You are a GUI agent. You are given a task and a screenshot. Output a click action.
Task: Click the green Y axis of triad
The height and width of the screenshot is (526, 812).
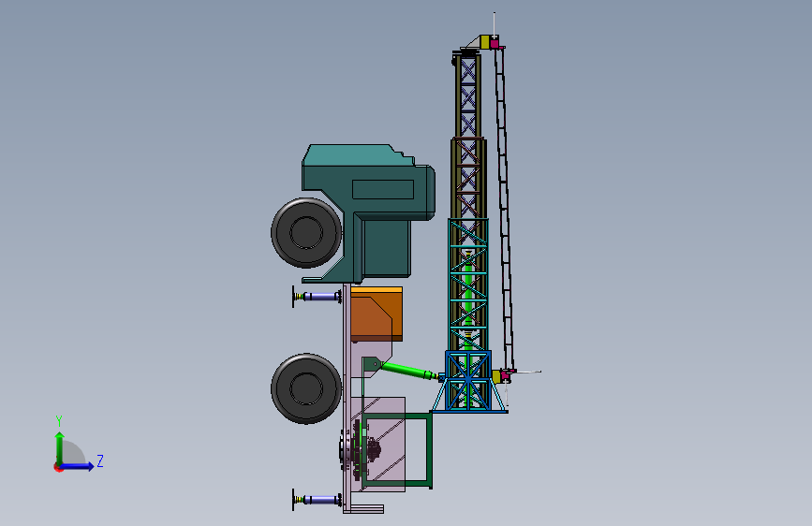(60, 448)
